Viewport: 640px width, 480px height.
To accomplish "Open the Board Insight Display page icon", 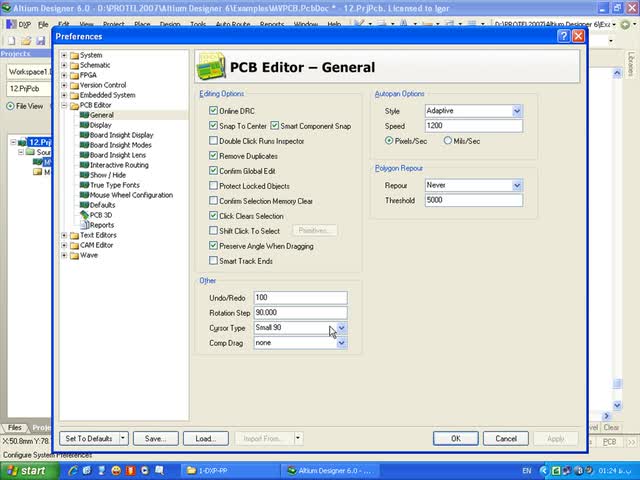I will pos(84,135).
